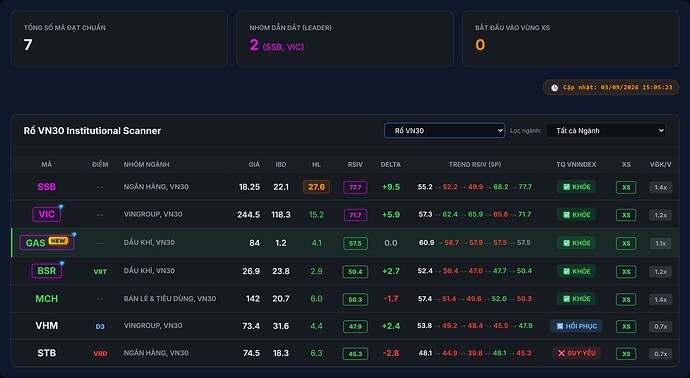This screenshot has height=378, width=690.
Task: Click the XS tag in STB row
Action: point(626,354)
